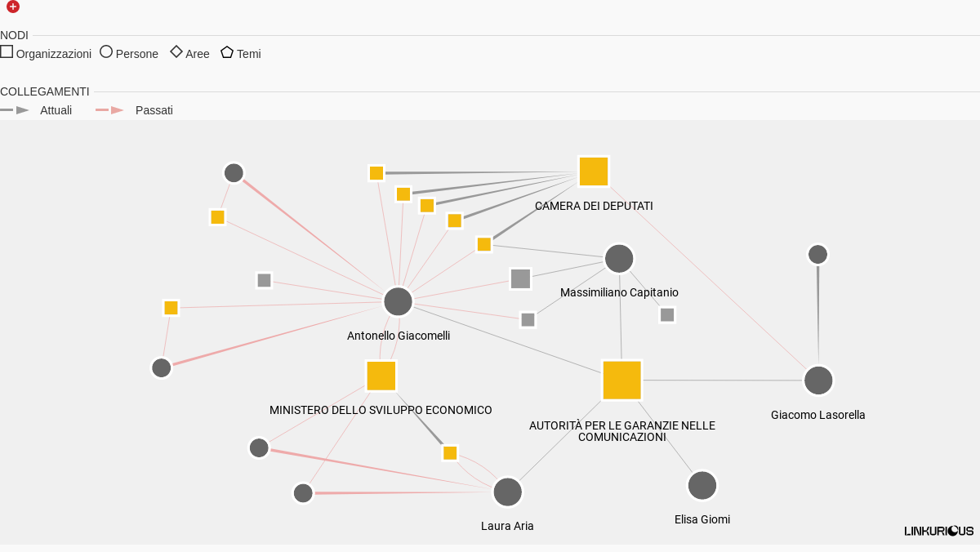
Task: Click the COLLEGAMENTI section heading
Action: point(45,91)
